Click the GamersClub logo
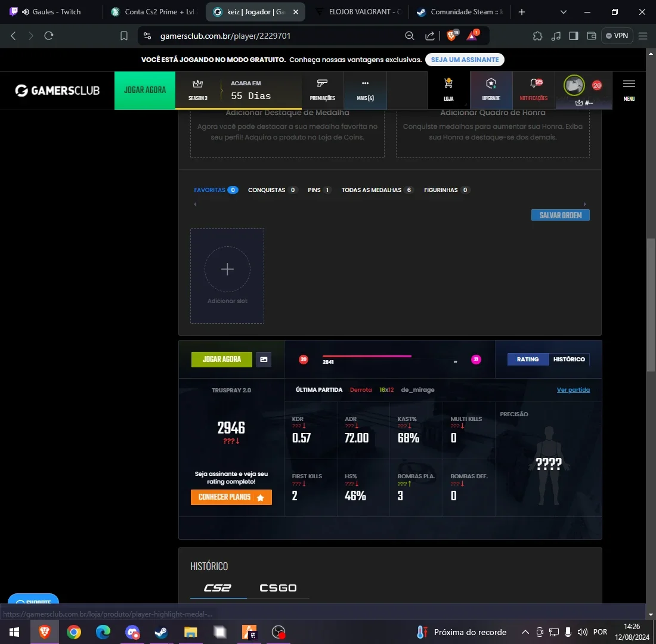Image resolution: width=656 pixels, height=644 pixels. click(57, 91)
